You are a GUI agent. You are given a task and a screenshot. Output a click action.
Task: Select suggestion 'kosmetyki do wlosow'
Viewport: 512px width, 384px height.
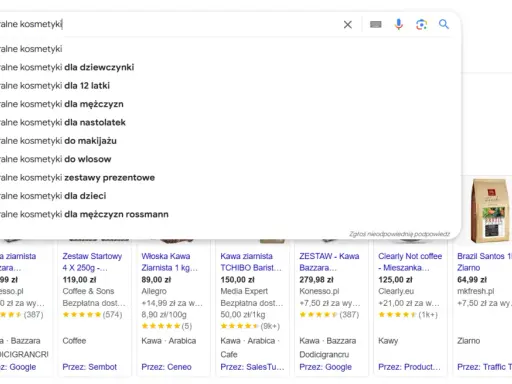230,159
